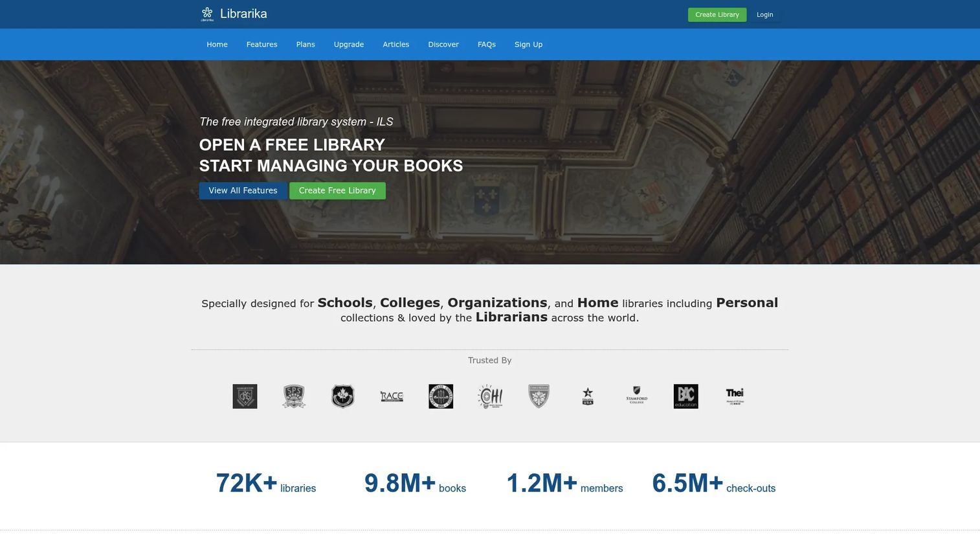Viewport: 980px width, 551px height.
Task: Open the Home menu item
Action: (217, 45)
